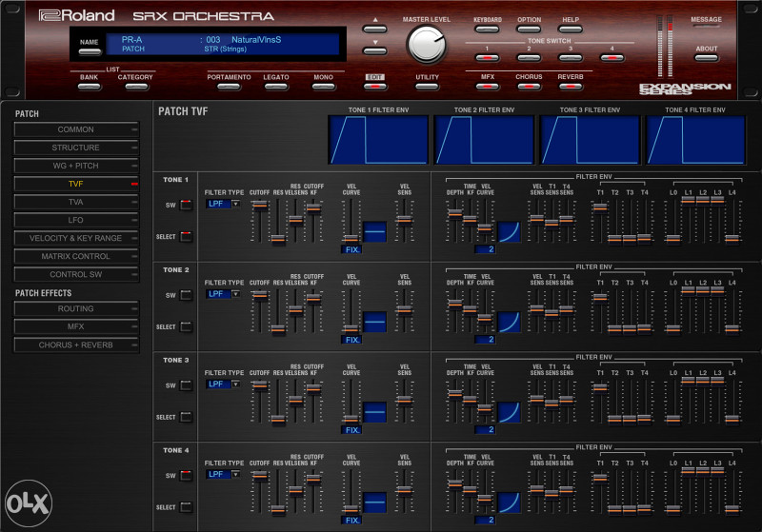Toggle the Tone 2 SELECT button

click(186, 326)
